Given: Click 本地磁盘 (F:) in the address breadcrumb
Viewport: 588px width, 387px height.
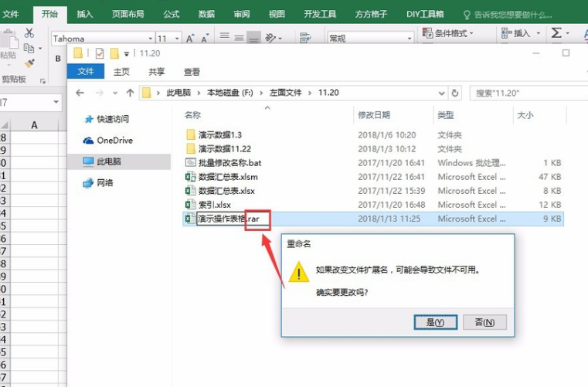Looking at the screenshot, I should (230, 93).
